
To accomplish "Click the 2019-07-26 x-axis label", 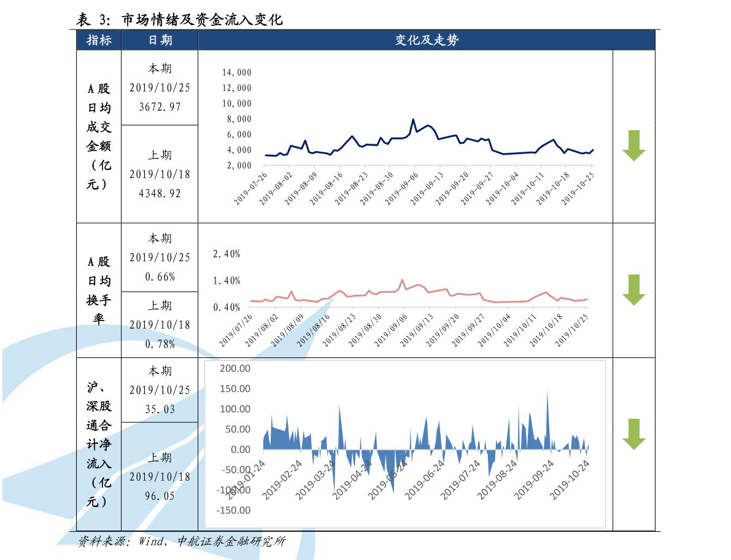I will pos(250,189).
